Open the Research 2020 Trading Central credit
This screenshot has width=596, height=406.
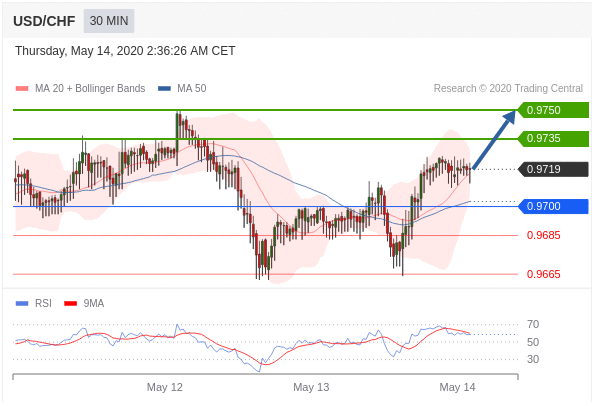(508, 89)
